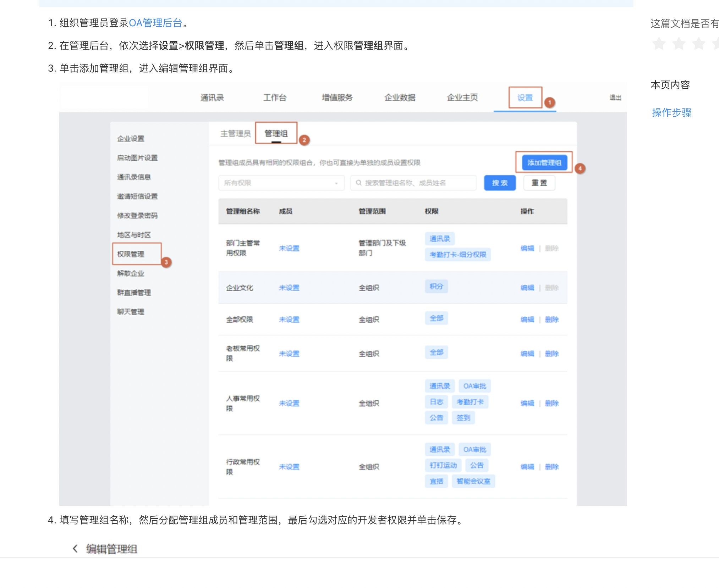Open the 增值服务 top navigation tab
This screenshot has width=719, height=588.
point(337,98)
